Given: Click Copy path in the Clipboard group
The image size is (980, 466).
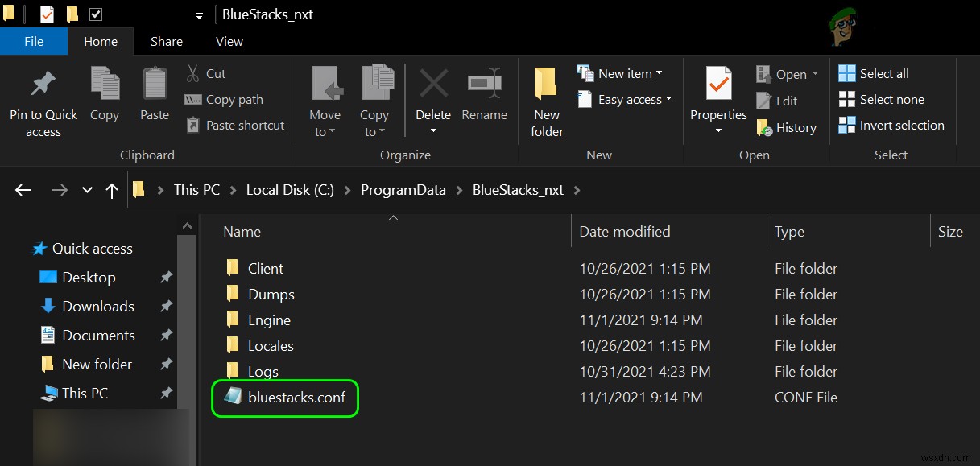Looking at the screenshot, I should 225,99.
